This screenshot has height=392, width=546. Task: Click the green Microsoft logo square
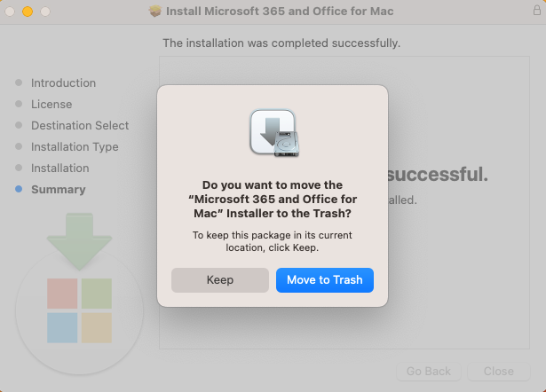tap(97, 294)
